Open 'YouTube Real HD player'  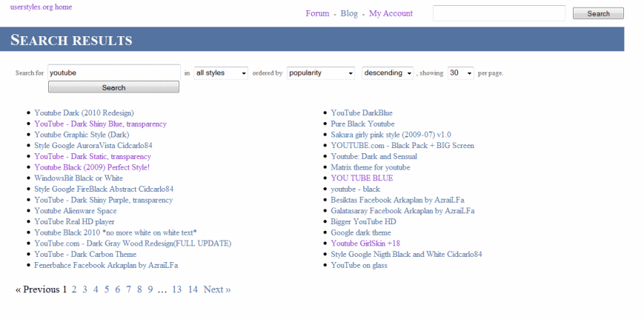tap(74, 222)
